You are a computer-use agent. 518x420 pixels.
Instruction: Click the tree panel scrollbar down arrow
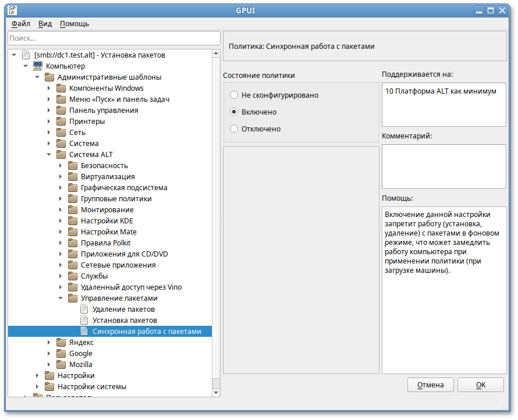tap(217, 393)
